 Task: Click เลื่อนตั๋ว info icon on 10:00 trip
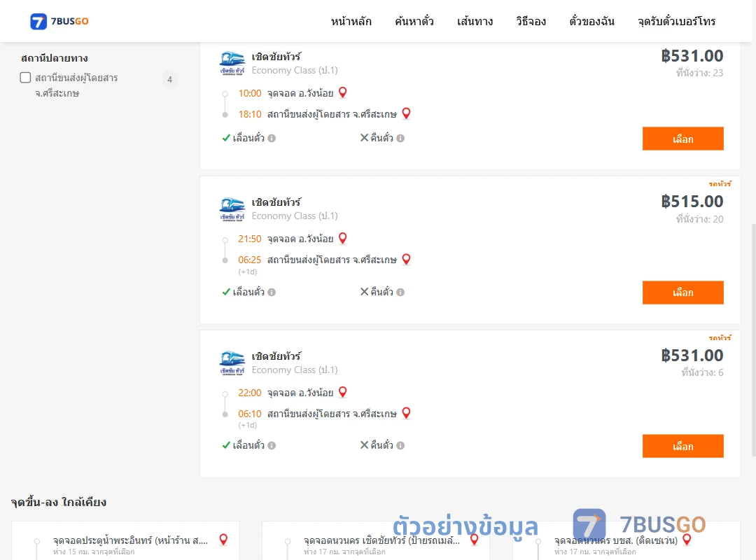272,139
